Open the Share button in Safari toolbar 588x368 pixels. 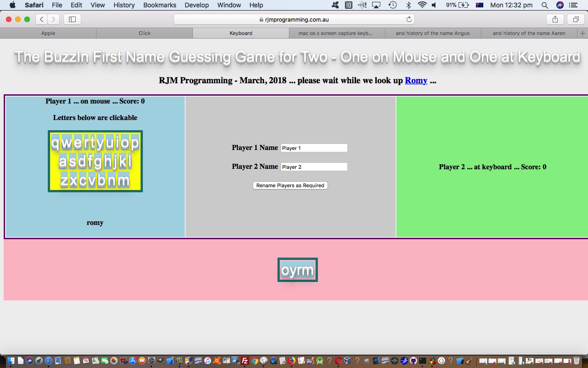(x=555, y=19)
